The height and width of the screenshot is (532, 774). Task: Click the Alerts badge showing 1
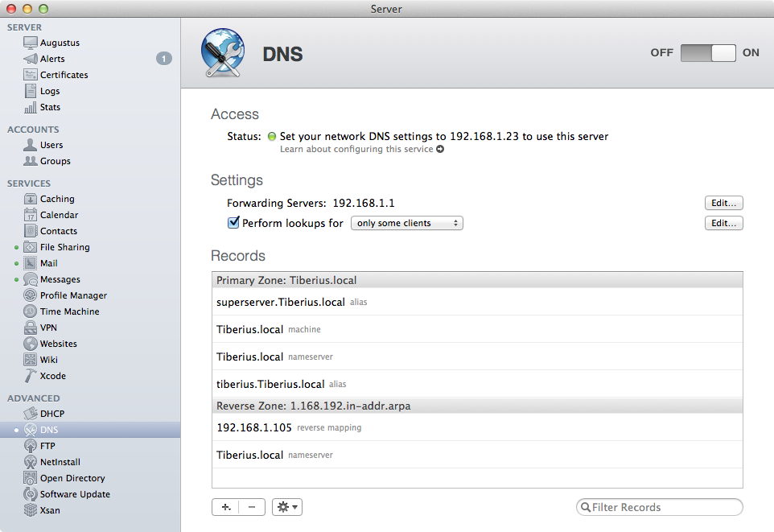pyautogui.click(x=164, y=59)
